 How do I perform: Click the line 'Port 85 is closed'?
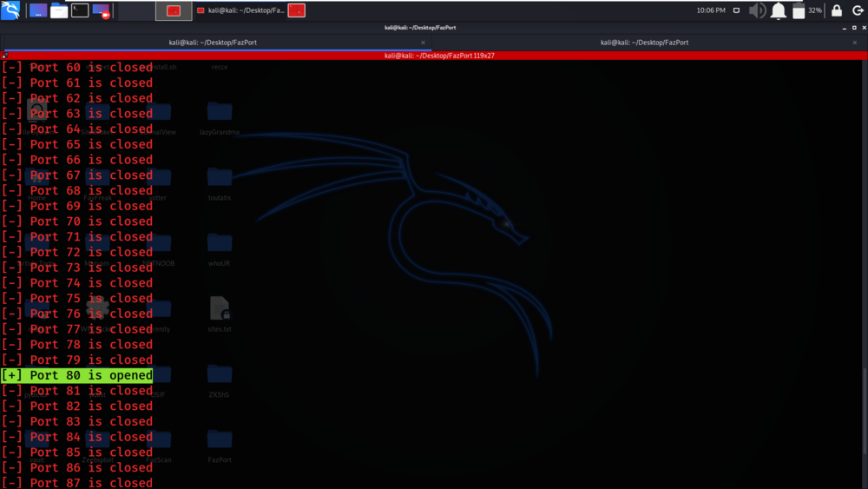pyautogui.click(x=77, y=452)
